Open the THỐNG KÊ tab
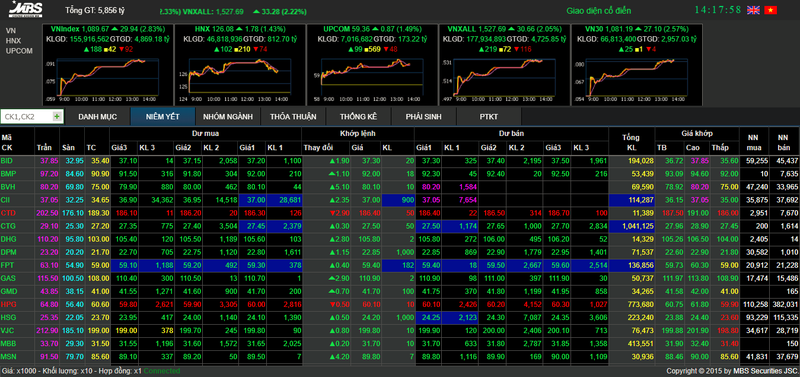Viewport: 800px width, 377px height. [x=358, y=116]
